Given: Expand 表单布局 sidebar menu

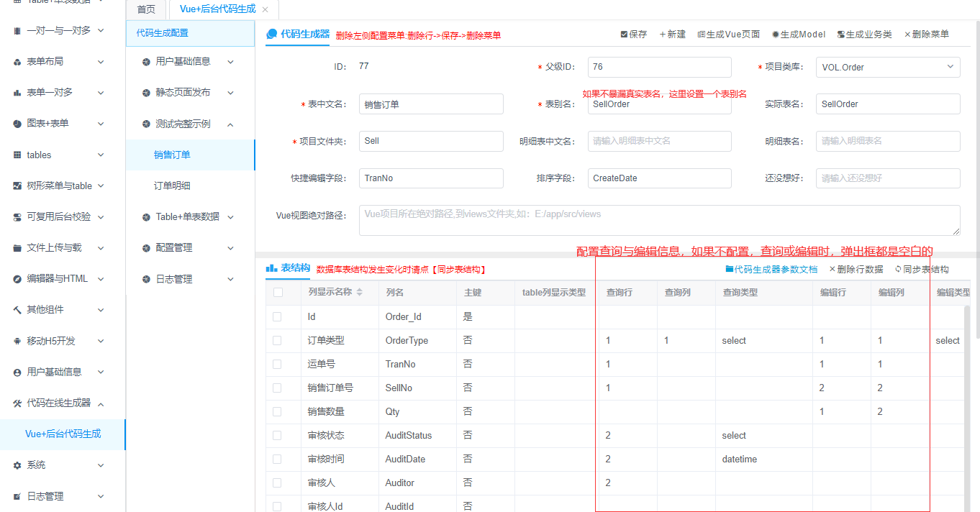Looking at the screenshot, I should coord(100,62).
